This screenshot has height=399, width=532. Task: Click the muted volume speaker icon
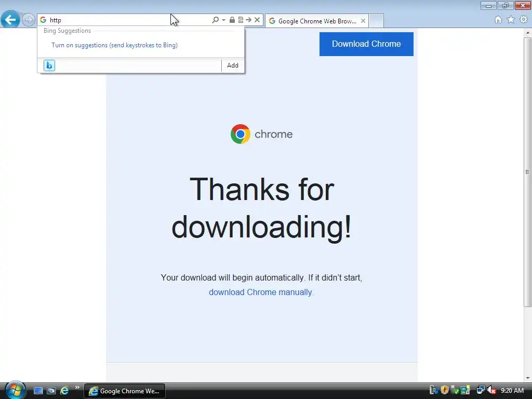[x=491, y=390]
